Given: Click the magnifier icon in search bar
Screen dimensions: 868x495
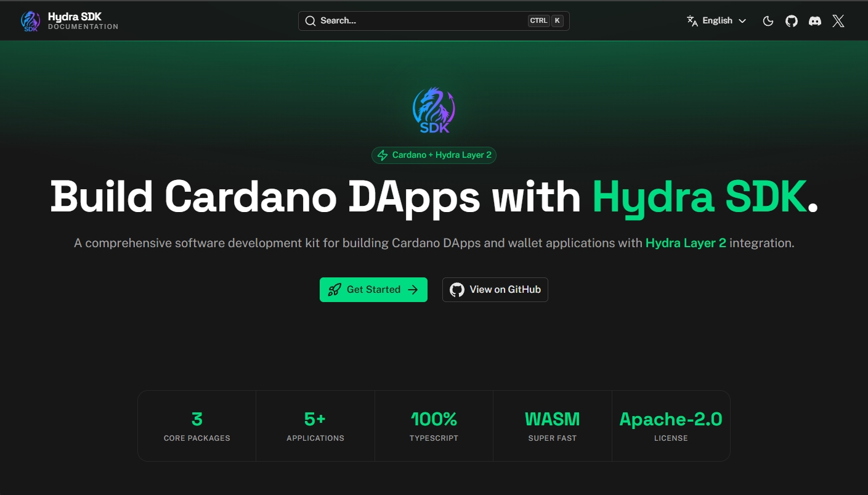Looking at the screenshot, I should pyautogui.click(x=310, y=21).
